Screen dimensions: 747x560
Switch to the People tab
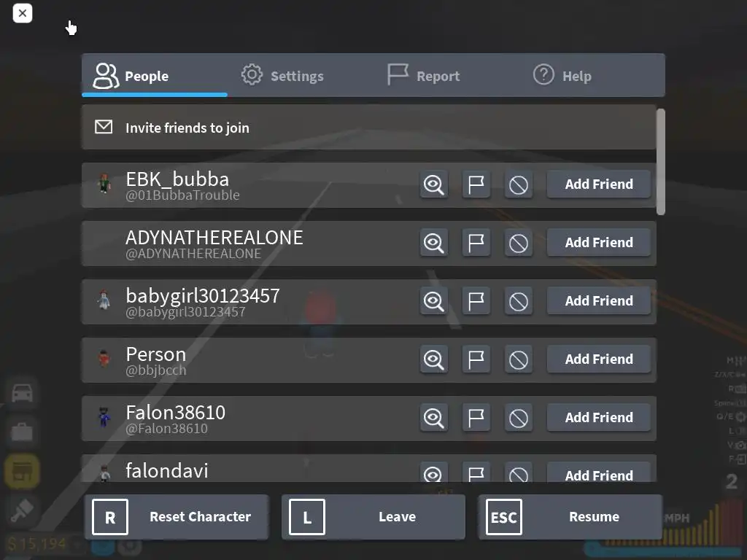click(155, 76)
